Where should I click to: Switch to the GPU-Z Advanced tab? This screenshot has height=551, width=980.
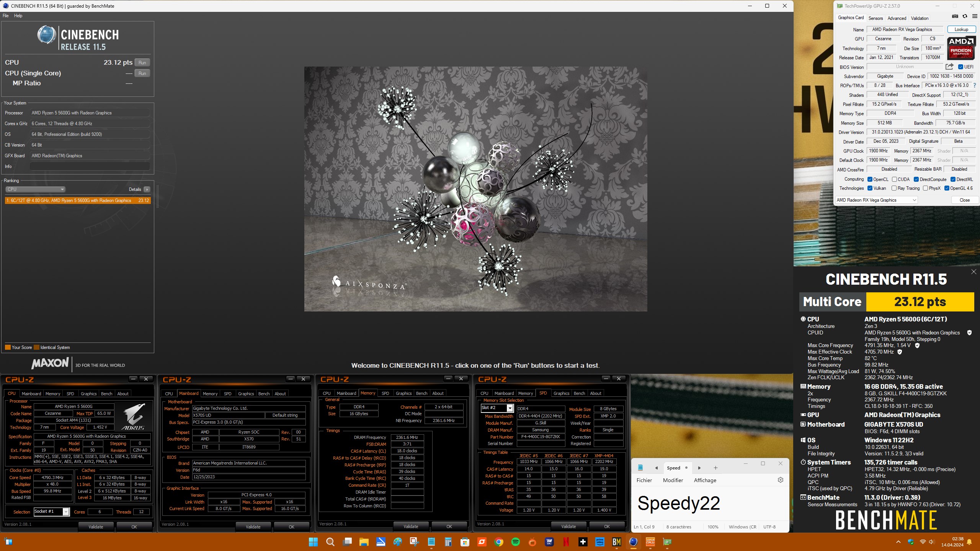[897, 18]
